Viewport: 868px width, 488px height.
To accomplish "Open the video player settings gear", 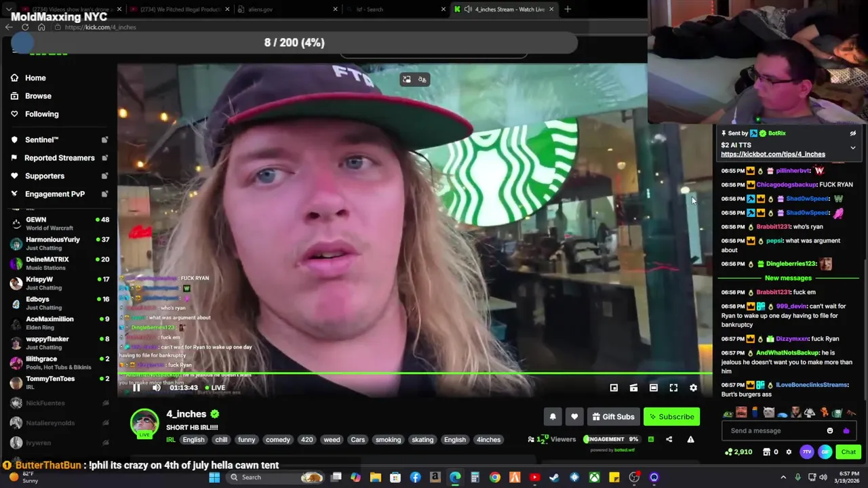I will pos(693,388).
